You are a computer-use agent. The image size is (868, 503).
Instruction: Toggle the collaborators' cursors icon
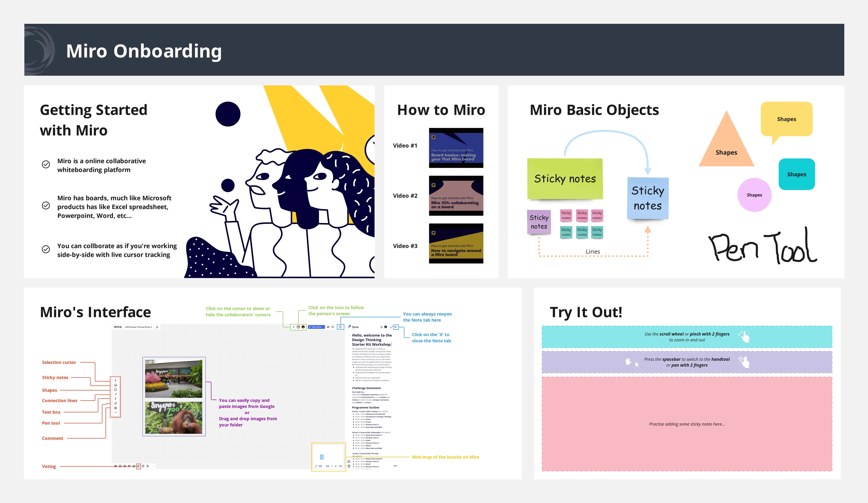pos(294,327)
